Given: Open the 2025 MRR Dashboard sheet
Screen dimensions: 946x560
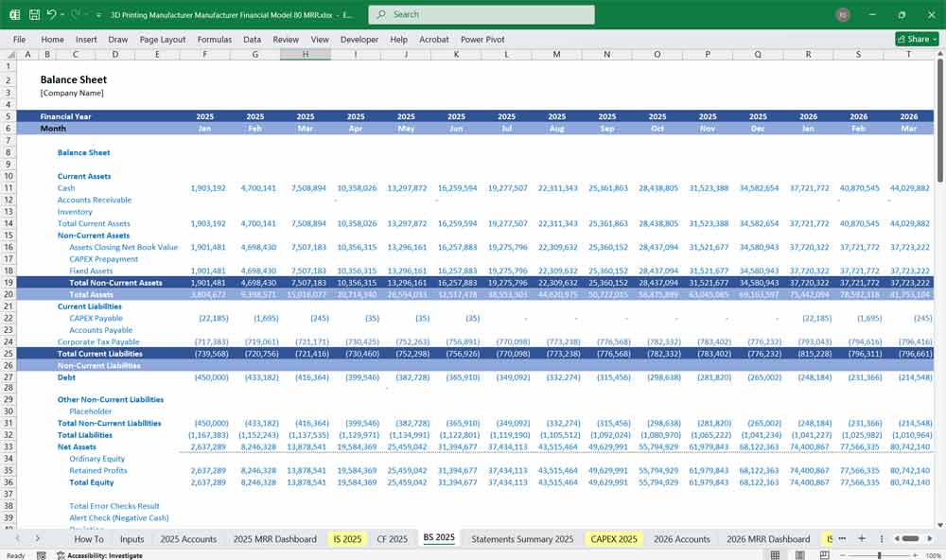Looking at the screenshot, I should tap(274, 539).
